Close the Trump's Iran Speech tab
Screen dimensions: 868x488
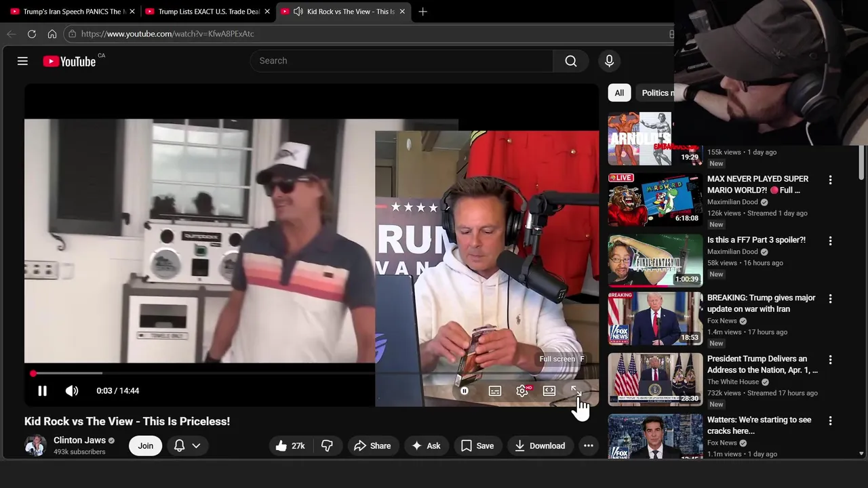click(x=132, y=12)
